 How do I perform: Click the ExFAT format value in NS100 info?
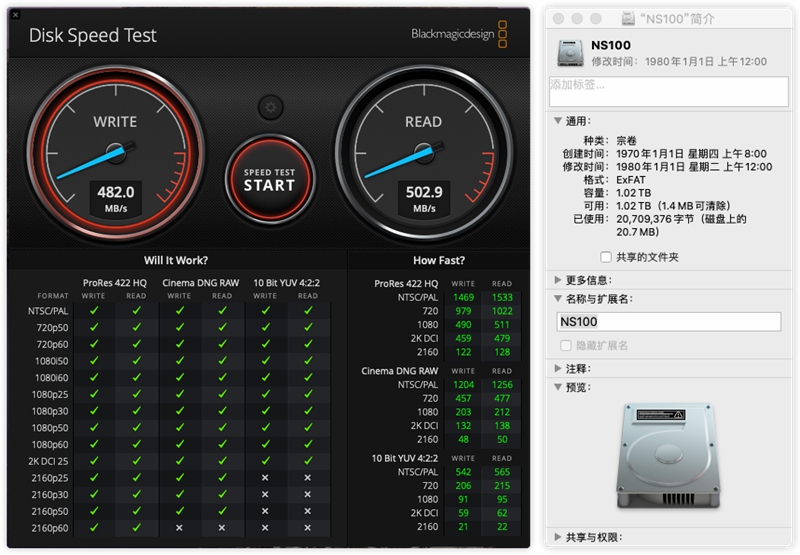point(631,180)
